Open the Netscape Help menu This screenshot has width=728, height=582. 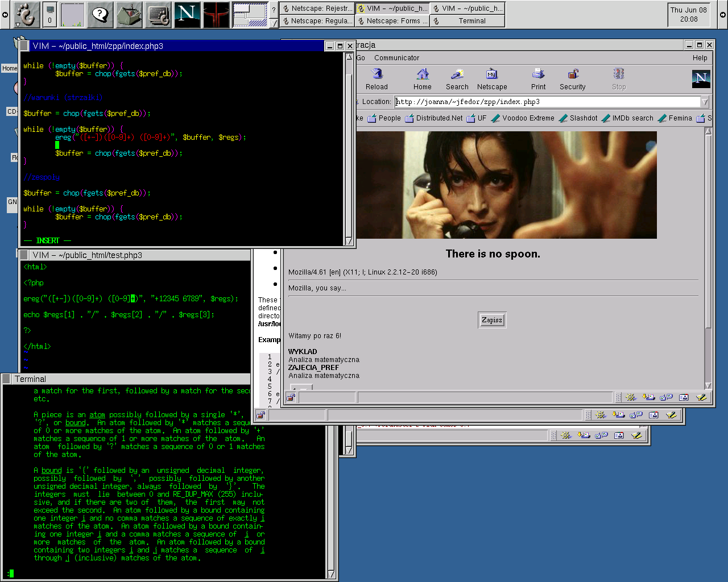point(700,58)
